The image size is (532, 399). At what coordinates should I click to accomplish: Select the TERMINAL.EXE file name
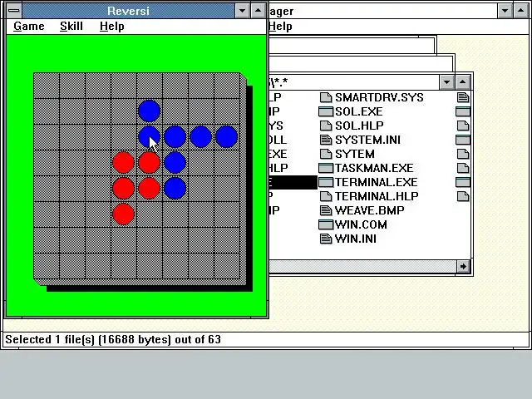click(x=376, y=182)
